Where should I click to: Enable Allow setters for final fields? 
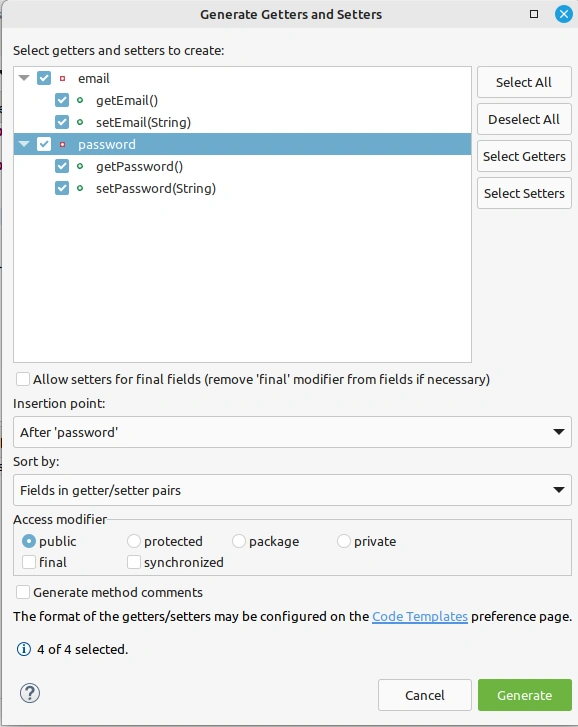pos(23,379)
